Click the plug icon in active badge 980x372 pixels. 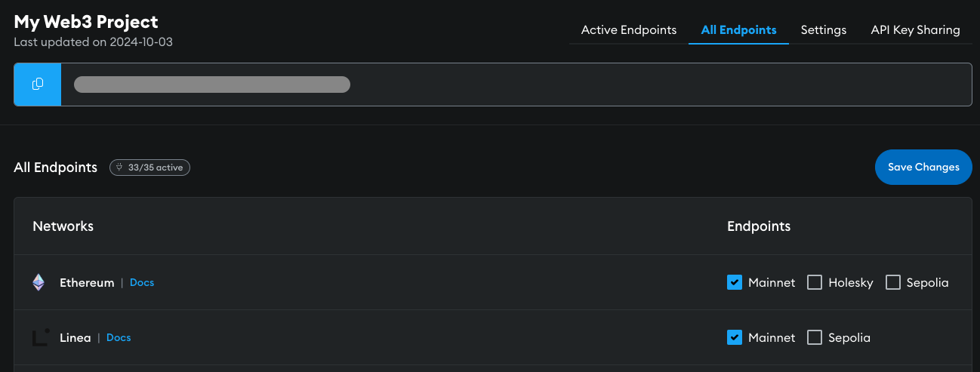click(x=120, y=168)
